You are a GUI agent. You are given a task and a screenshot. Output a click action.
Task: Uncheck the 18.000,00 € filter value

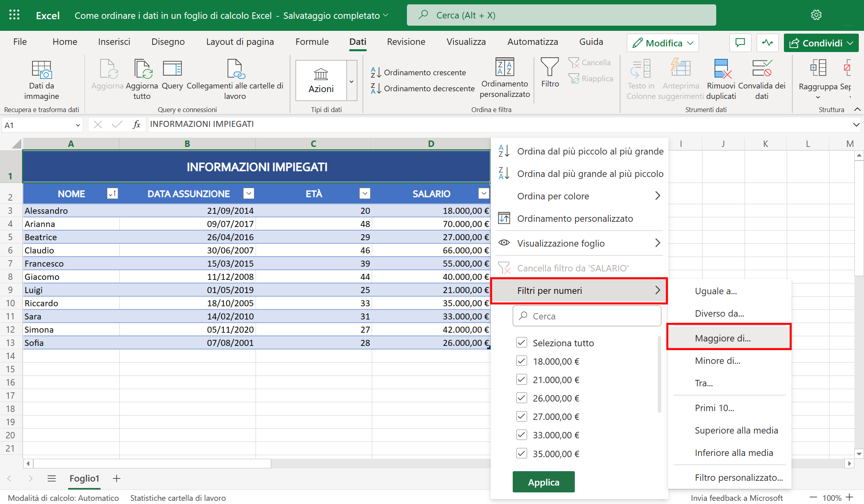click(x=522, y=361)
